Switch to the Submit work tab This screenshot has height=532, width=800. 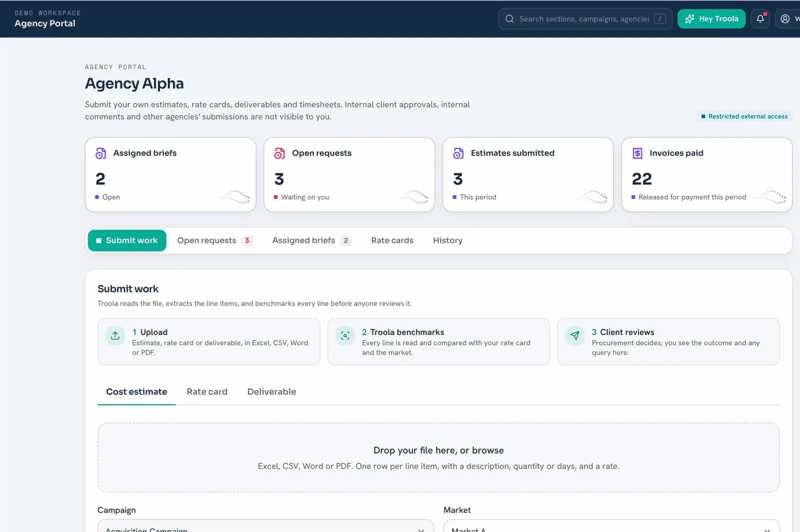pos(127,240)
